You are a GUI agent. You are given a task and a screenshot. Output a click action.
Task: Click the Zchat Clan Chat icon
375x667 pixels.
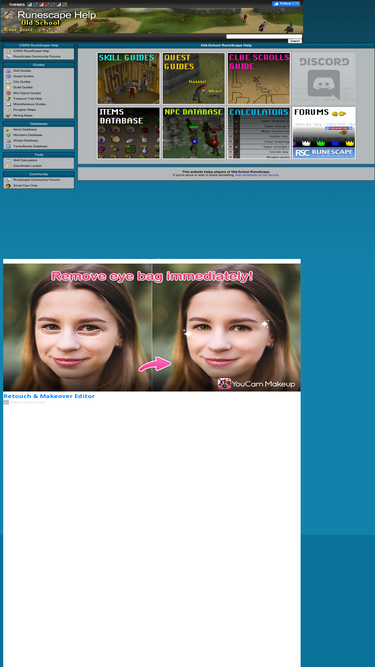pyautogui.click(x=8, y=186)
